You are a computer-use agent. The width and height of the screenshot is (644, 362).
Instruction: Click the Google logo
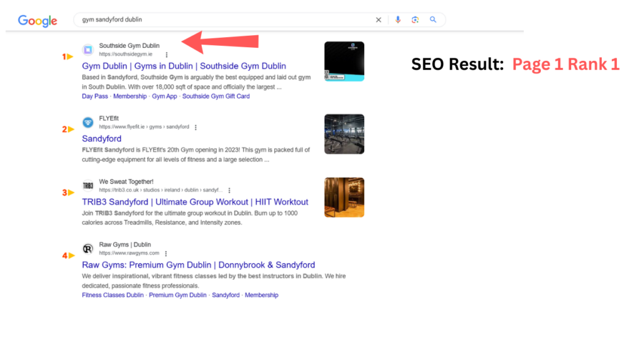pyautogui.click(x=37, y=21)
